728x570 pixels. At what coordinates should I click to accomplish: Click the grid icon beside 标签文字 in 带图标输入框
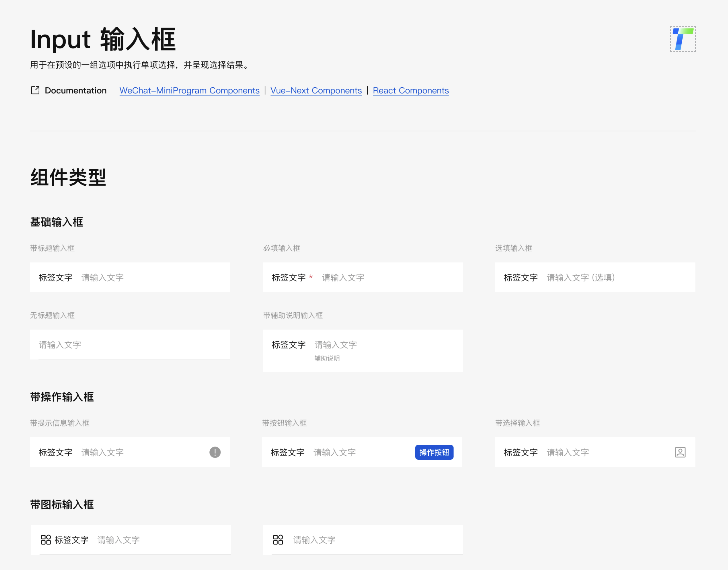[46, 540]
